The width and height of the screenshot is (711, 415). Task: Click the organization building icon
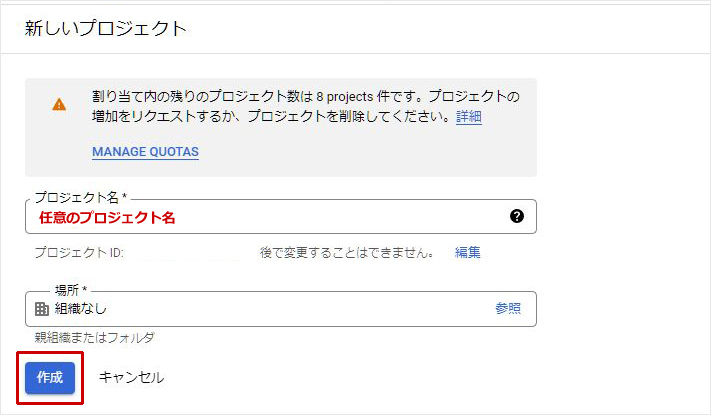[42, 309]
